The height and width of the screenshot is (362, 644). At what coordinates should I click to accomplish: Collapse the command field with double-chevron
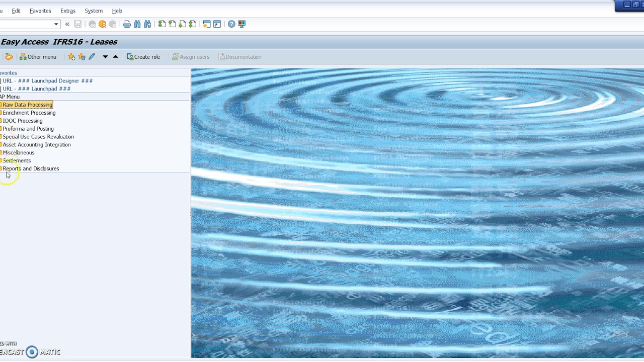point(67,24)
